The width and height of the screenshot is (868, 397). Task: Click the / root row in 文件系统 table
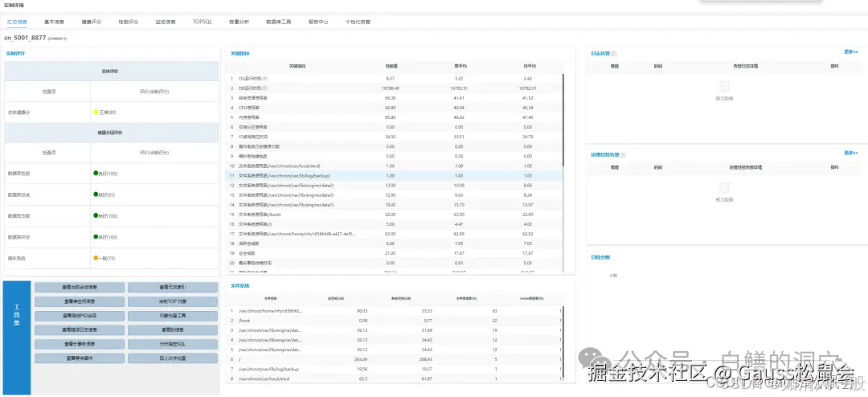[x=395, y=359]
